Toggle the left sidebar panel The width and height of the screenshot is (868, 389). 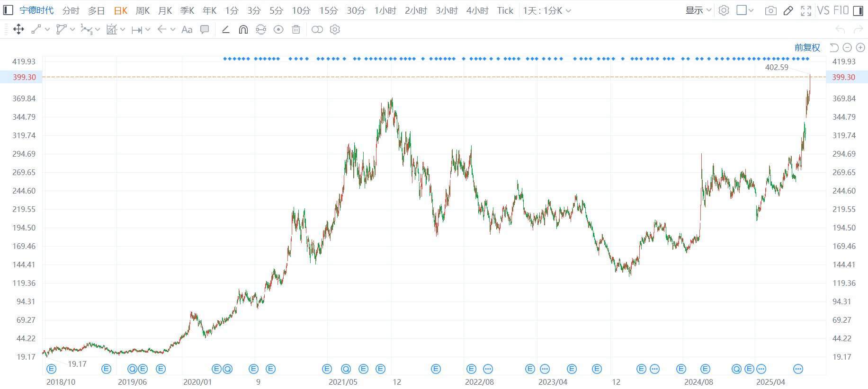pos(8,10)
